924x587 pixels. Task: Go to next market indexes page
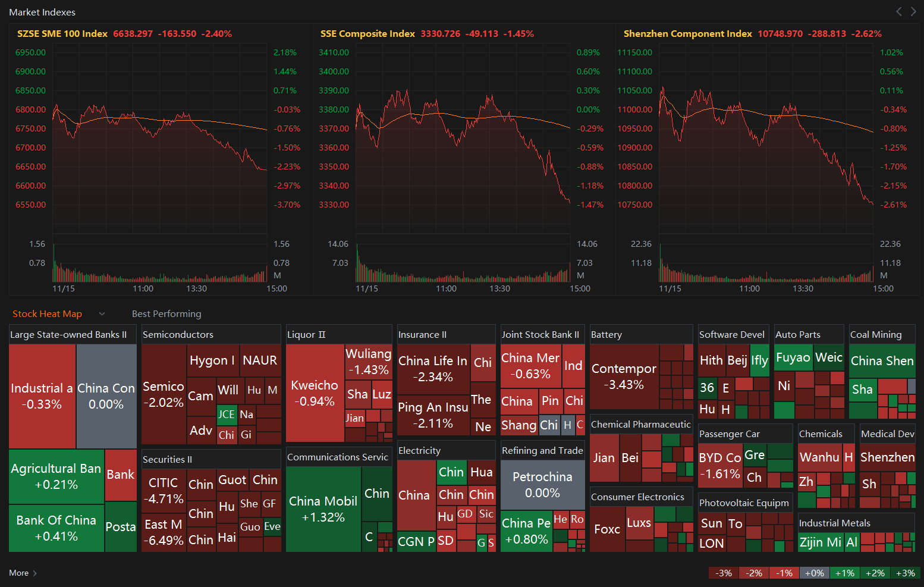click(x=913, y=11)
